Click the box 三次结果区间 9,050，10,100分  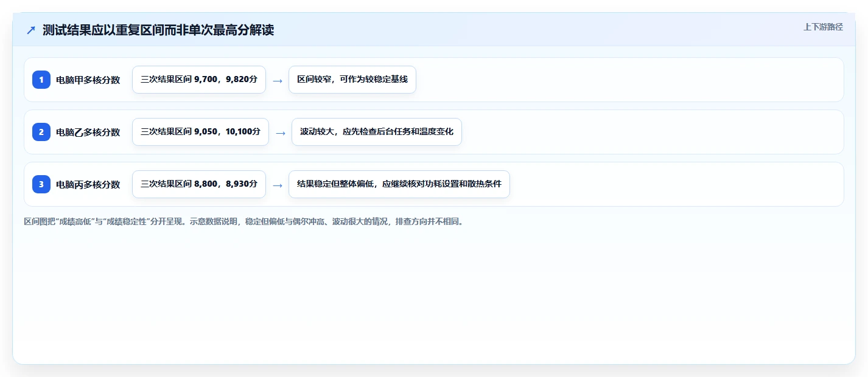200,132
